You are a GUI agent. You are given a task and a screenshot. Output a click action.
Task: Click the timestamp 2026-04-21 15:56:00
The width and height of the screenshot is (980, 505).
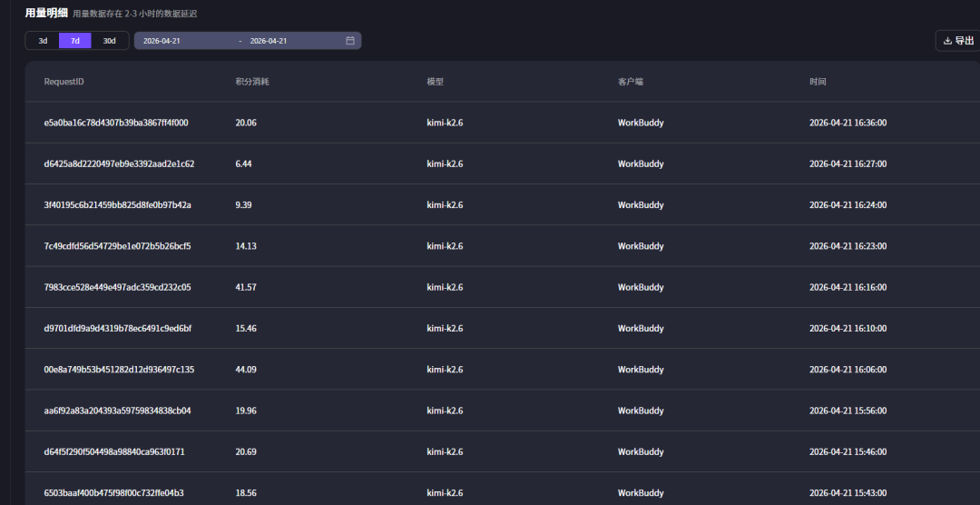point(848,411)
